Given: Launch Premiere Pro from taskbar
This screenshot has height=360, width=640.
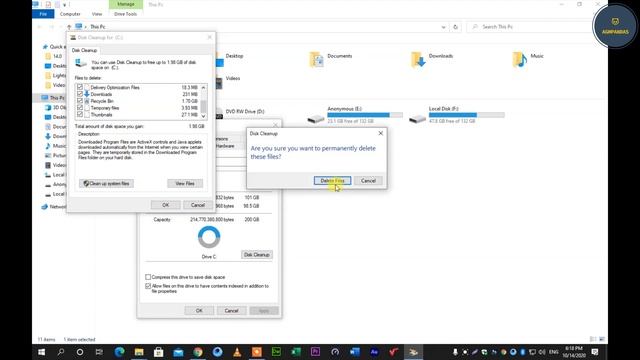Looking at the screenshot, I should point(316,352).
